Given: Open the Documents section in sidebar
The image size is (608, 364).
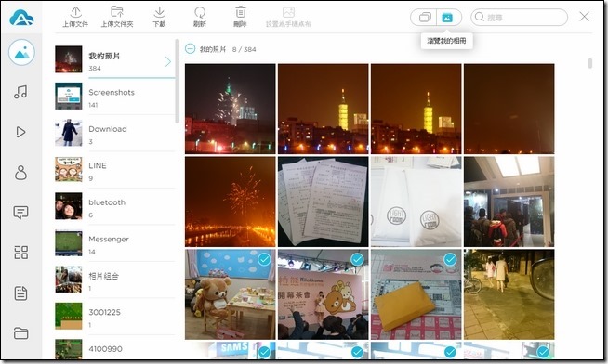Looking at the screenshot, I should tap(21, 293).
